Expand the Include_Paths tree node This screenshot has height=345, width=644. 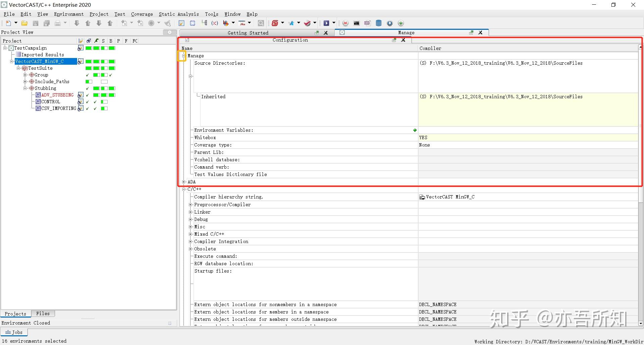coord(25,81)
